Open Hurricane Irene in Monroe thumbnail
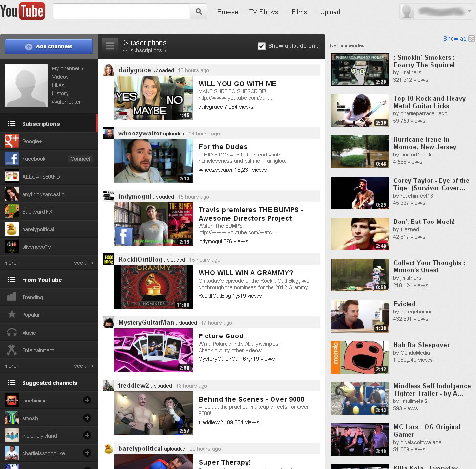This screenshot has height=469, width=476. (x=360, y=152)
